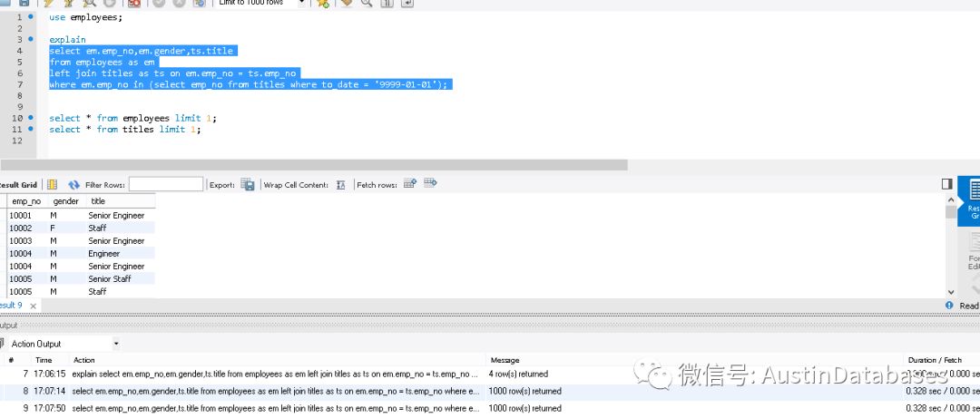
Task: Run explain plan with the magnifier lightning icon
Action: (x=88, y=3)
